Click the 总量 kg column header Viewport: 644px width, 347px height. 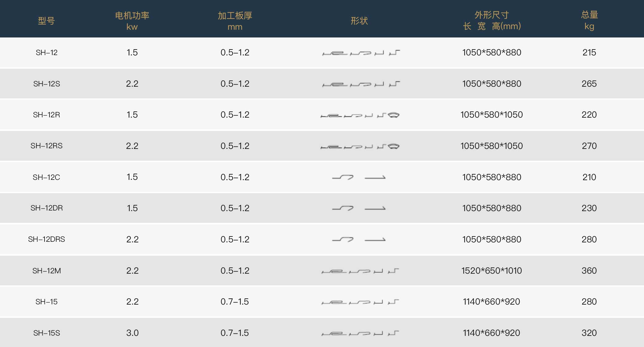(x=589, y=20)
